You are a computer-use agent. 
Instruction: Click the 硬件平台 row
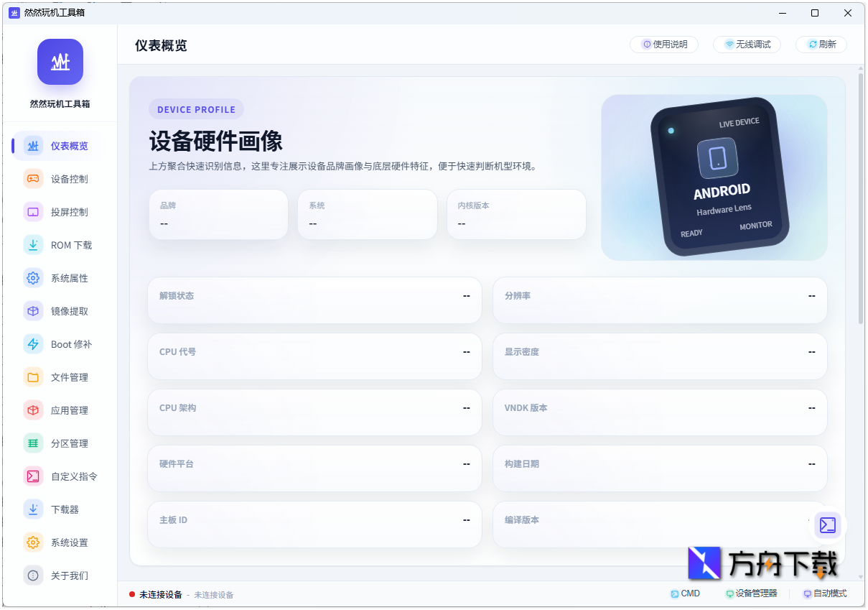pyautogui.click(x=314, y=468)
